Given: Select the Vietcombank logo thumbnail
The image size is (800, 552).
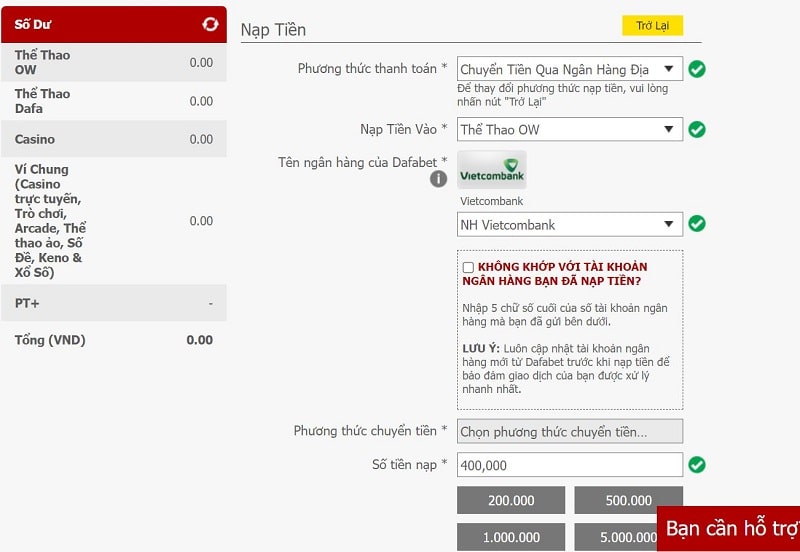Looking at the screenshot, I should click(492, 170).
